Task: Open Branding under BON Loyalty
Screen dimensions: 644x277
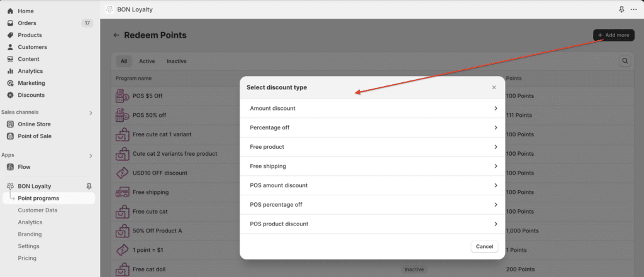Action: click(x=30, y=234)
